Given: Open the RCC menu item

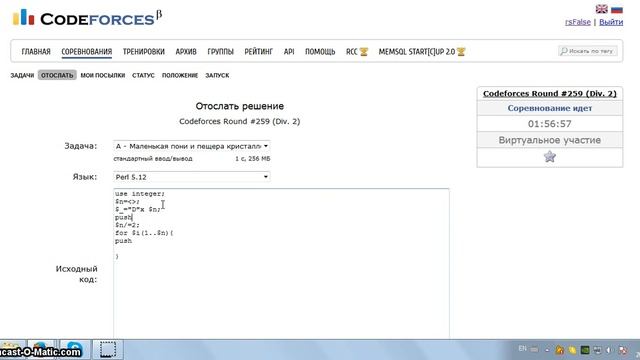Looking at the screenshot, I should [x=351, y=52].
